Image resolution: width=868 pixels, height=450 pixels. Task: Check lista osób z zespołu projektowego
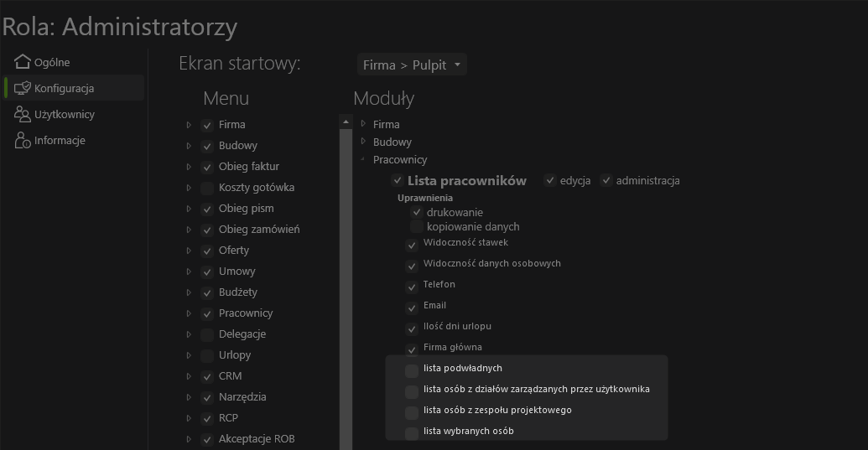[411, 413]
